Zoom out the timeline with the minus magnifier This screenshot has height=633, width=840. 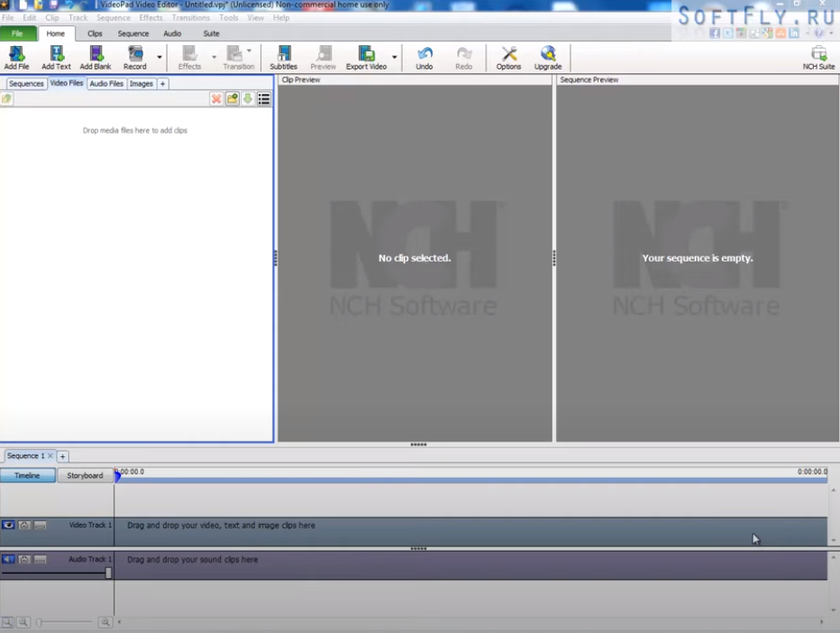[x=23, y=622]
